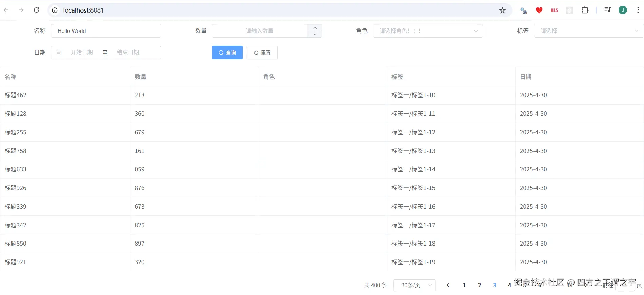
Task: Go back using browser back arrow
Action: click(6, 10)
